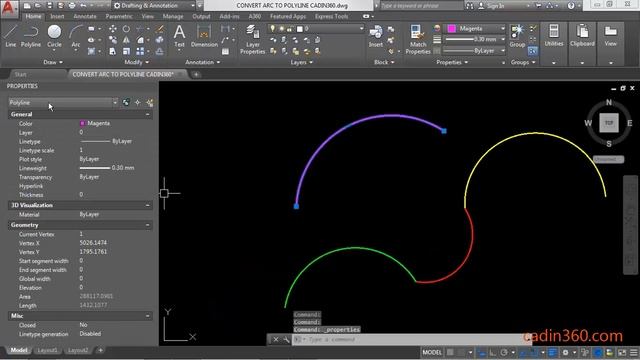Click the Insert block tool
Screen dimensions: 640x360
(376, 36)
